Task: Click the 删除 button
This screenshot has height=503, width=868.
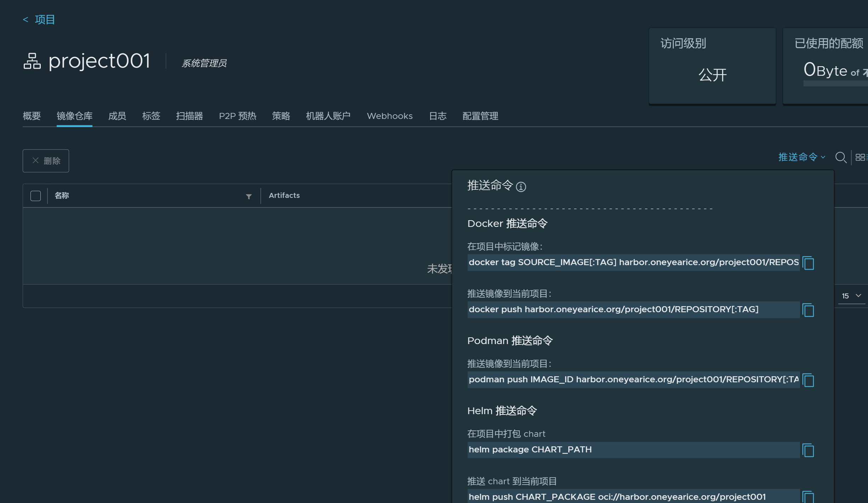Action: click(46, 161)
